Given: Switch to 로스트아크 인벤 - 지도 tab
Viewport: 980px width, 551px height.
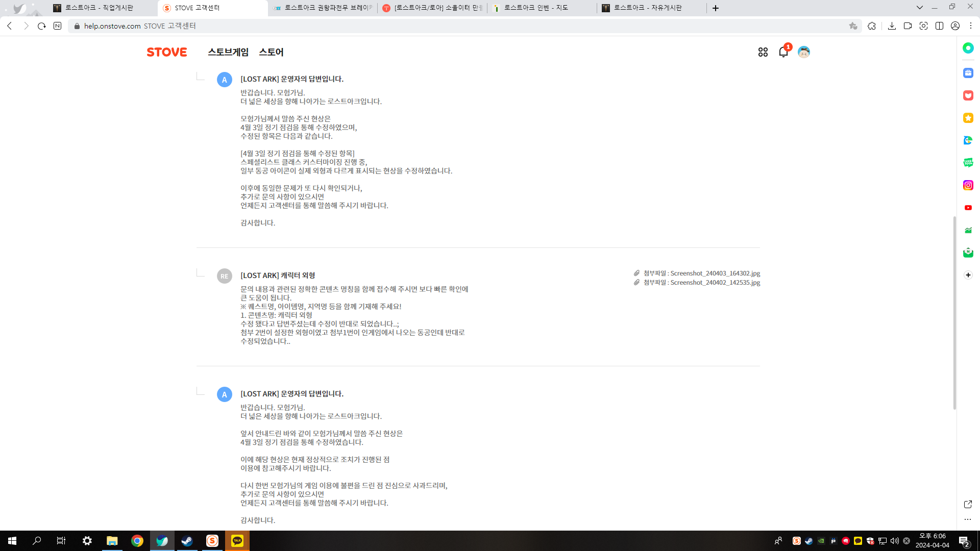Looking at the screenshot, I should [x=536, y=8].
